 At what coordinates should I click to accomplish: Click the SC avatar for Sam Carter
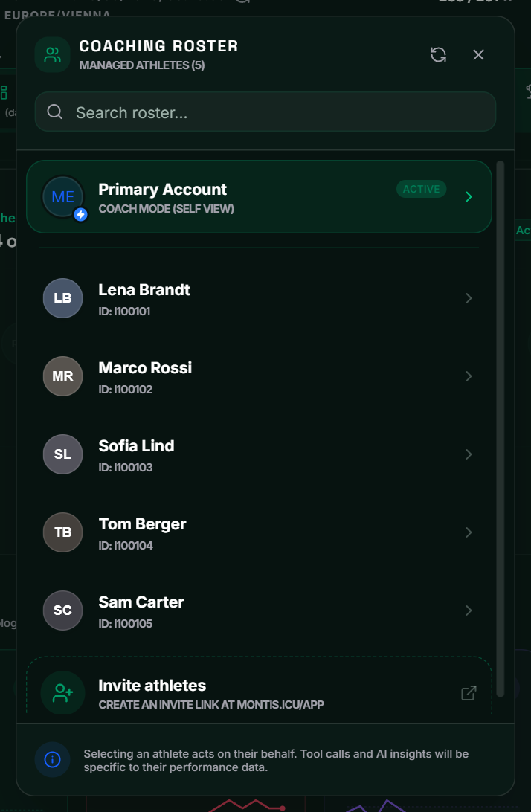(62, 610)
